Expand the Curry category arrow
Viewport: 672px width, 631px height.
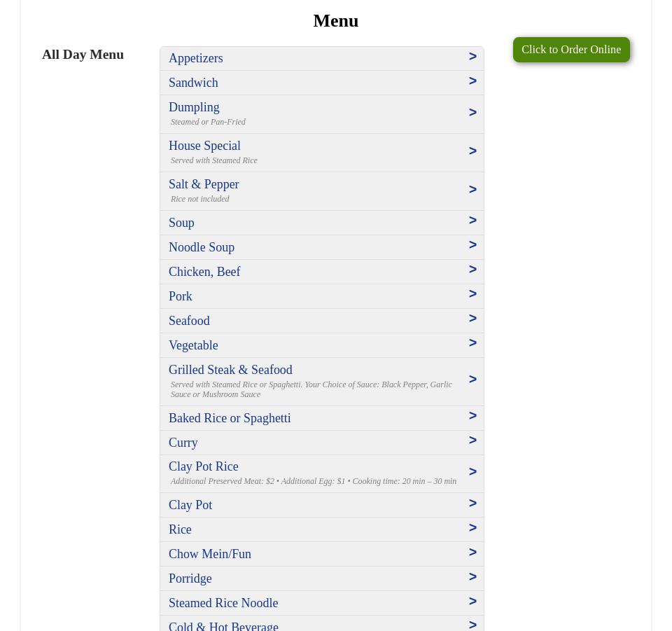(x=472, y=441)
